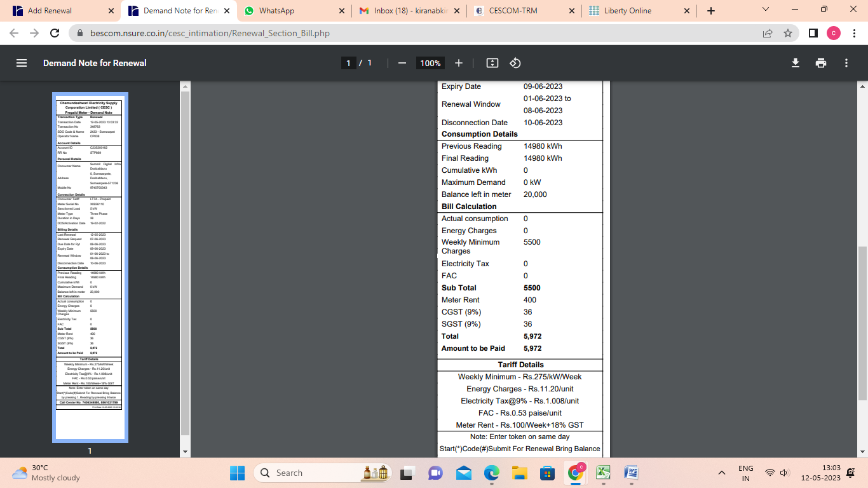Rotate the PDF counterclockwise
Viewport: 868px width, 488px height.
coord(515,63)
